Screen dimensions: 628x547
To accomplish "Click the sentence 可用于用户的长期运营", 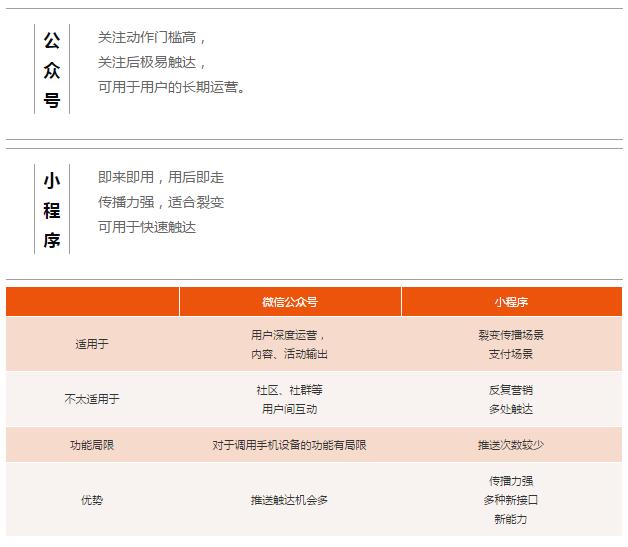I will (171, 87).
